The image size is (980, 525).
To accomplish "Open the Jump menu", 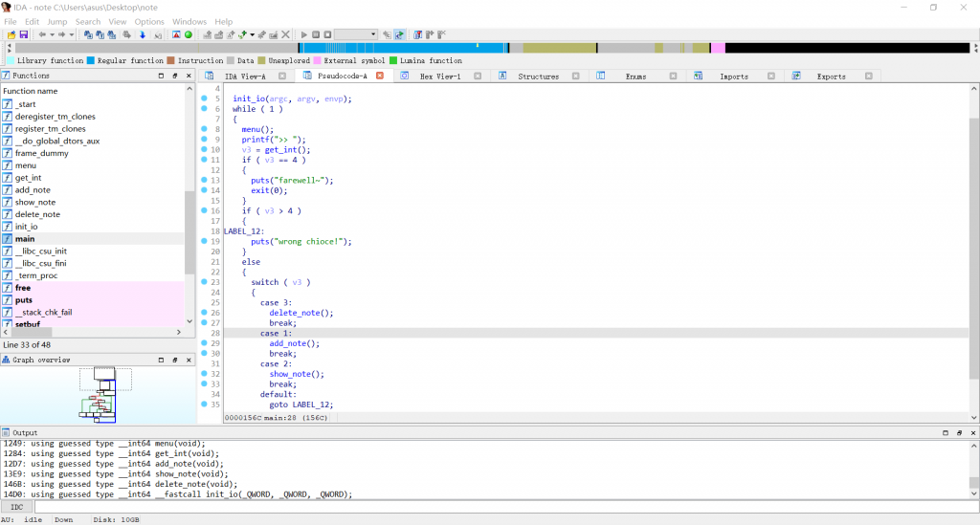I will pos(56,21).
